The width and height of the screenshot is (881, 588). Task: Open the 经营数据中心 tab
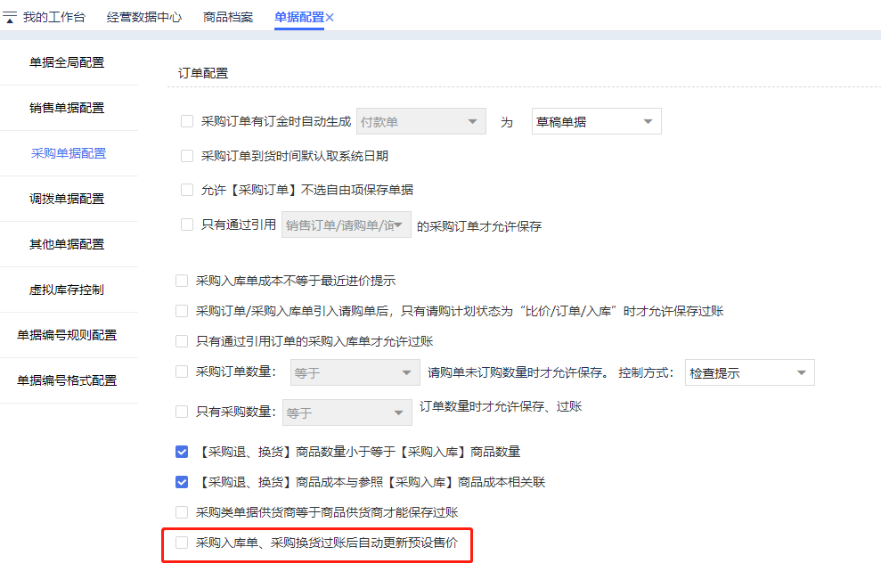click(143, 16)
